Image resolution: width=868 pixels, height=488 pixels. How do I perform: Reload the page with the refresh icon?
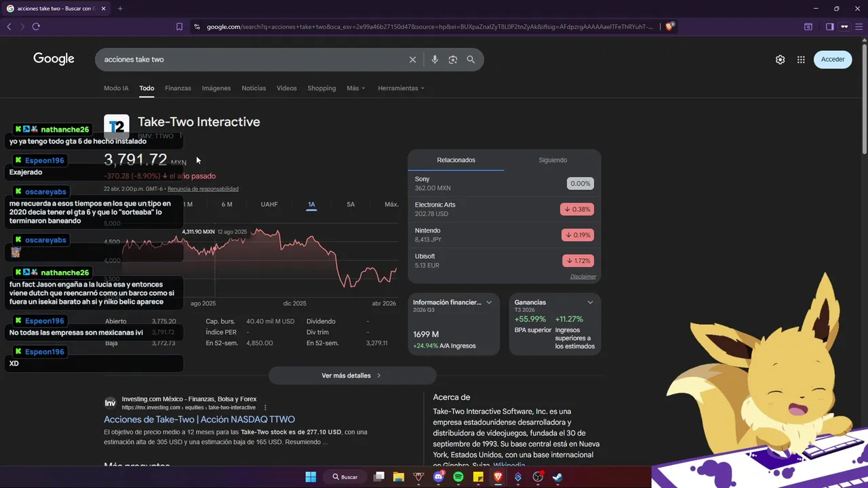36,26
